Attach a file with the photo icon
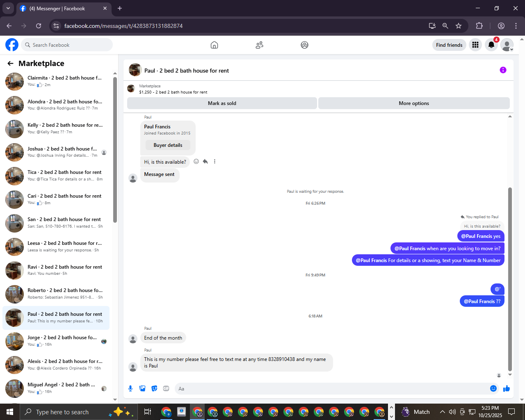 coord(142,388)
